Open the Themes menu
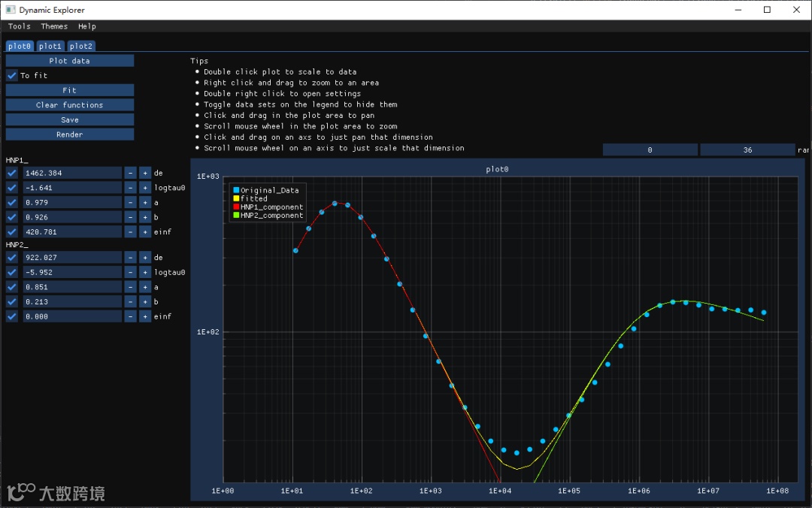Image resolution: width=812 pixels, height=508 pixels. (54, 26)
